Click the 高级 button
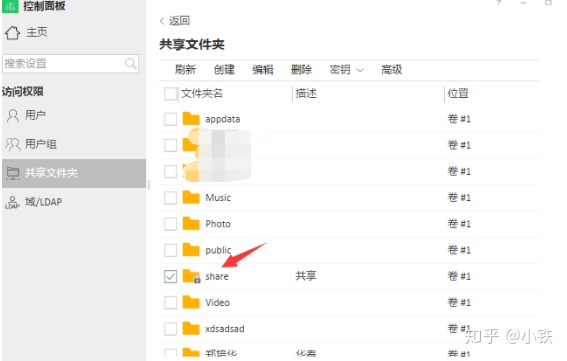The height and width of the screenshot is (361, 567). tap(392, 69)
